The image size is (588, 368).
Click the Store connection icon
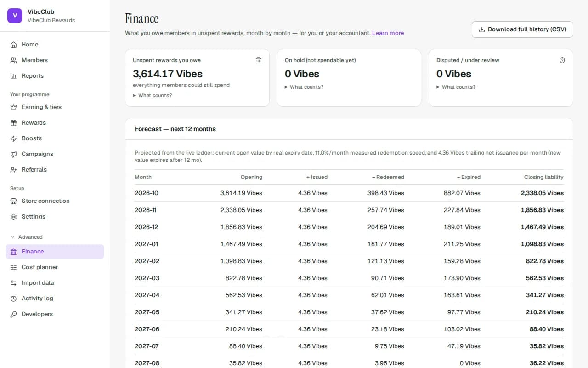tap(13, 201)
